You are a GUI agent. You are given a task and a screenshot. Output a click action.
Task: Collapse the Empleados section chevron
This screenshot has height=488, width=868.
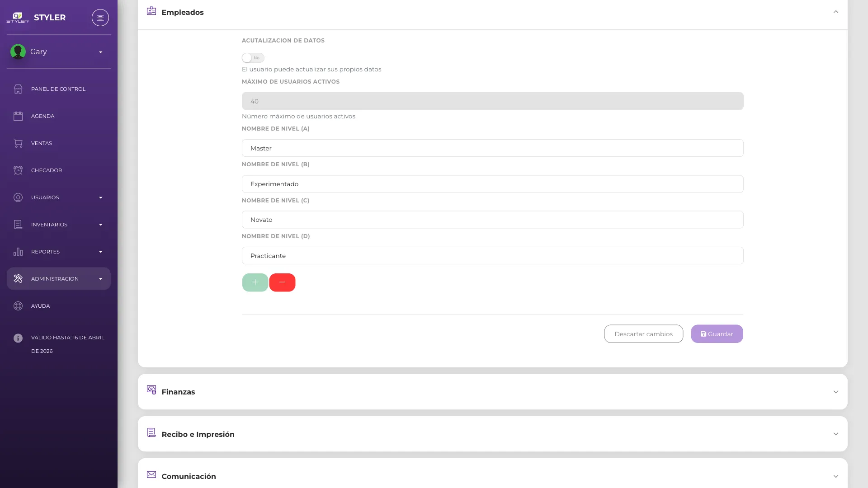point(836,12)
